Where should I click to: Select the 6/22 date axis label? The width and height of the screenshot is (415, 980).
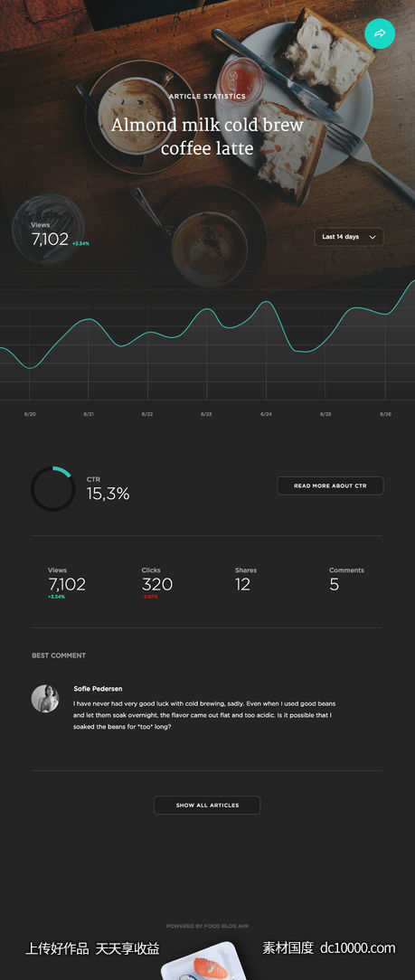147,414
